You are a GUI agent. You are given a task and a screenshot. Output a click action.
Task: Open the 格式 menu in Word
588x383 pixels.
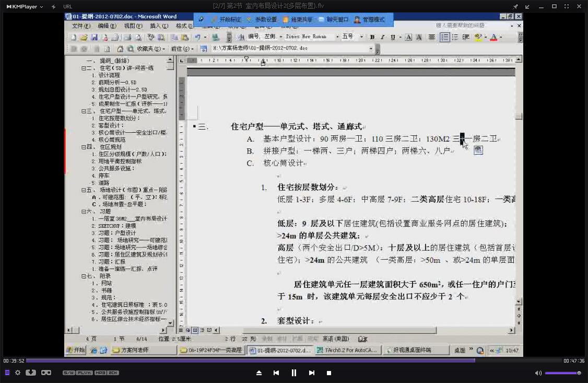pyautogui.click(x=184, y=26)
